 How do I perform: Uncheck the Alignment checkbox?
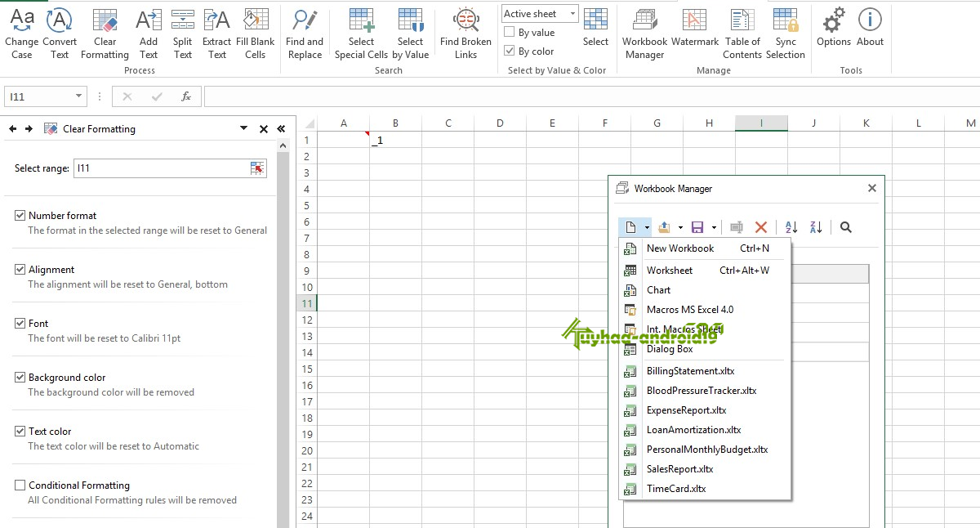[x=20, y=270]
